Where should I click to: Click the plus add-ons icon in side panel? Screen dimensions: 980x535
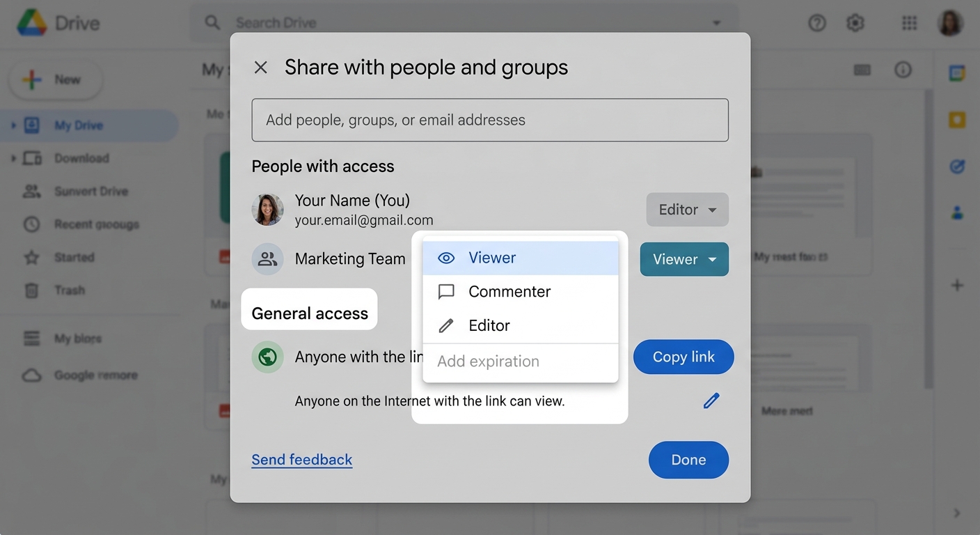click(958, 285)
